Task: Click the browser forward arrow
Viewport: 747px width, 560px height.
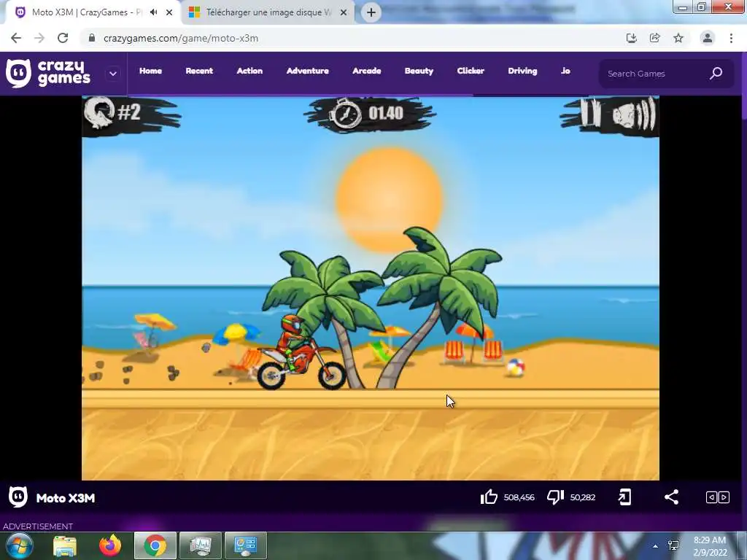Action: [x=39, y=38]
